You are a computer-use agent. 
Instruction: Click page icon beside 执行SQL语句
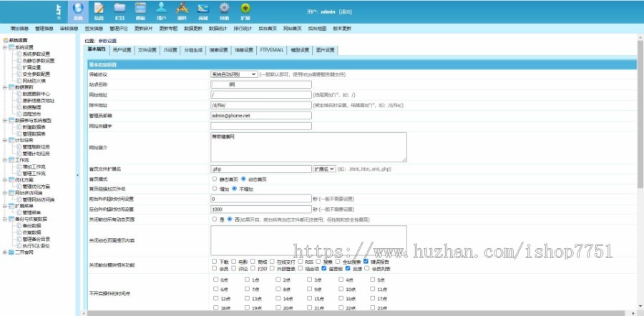(19, 245)
